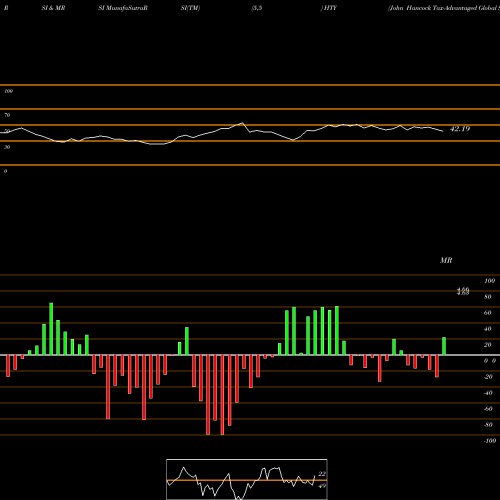The height and width of the screenshot is (500, 500).
Task: Open the mini chart thumbnail at bottom
Action: (247, 479)
